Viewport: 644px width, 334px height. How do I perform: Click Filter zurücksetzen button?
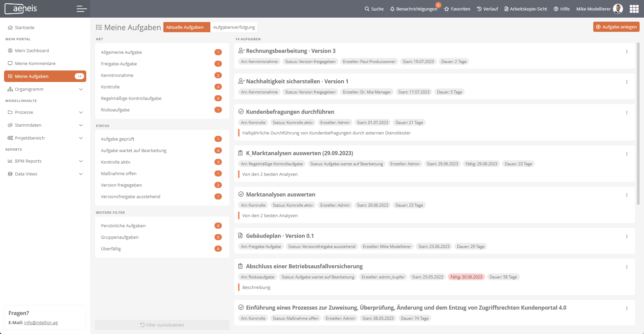click(162, 325)
